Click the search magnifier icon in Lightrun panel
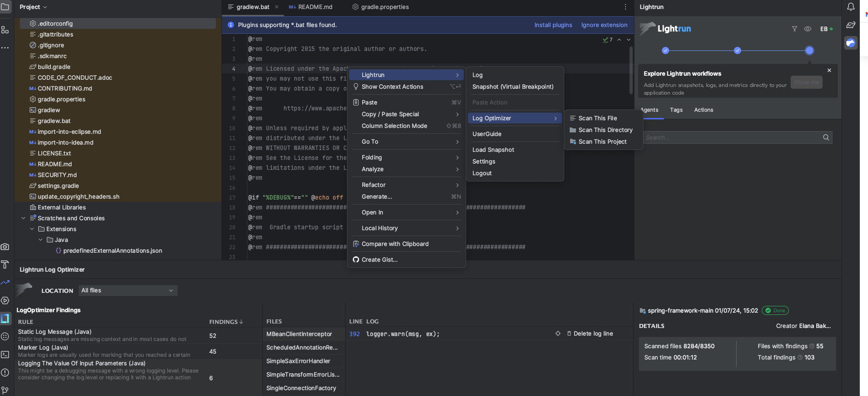Image resolution: width=868 pixels, height=396 pixels. pos(826,137)
